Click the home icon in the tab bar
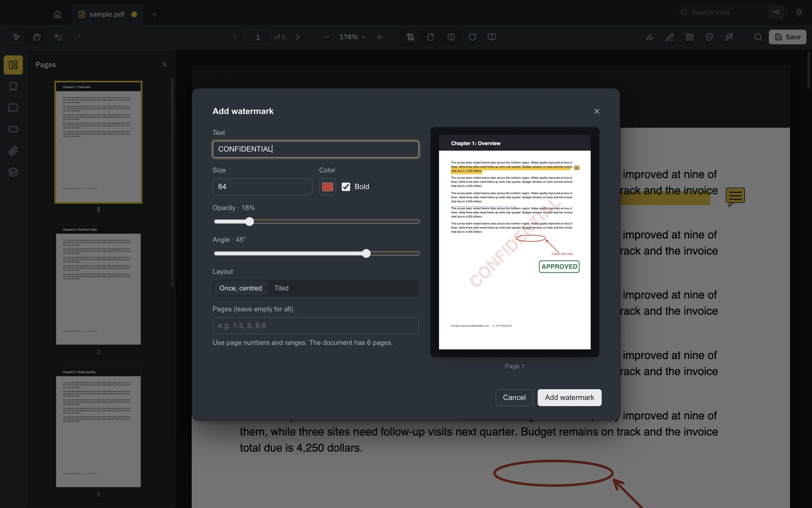 [x=58, y=14]
